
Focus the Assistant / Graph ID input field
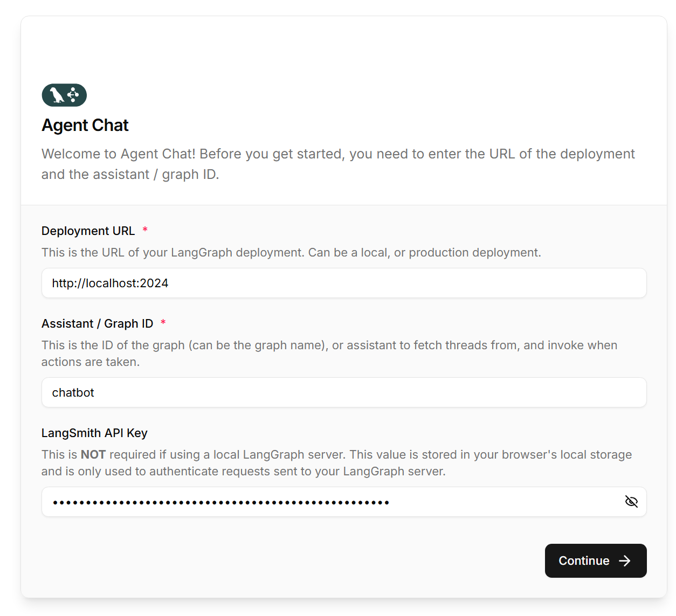[x=344, y=392]
